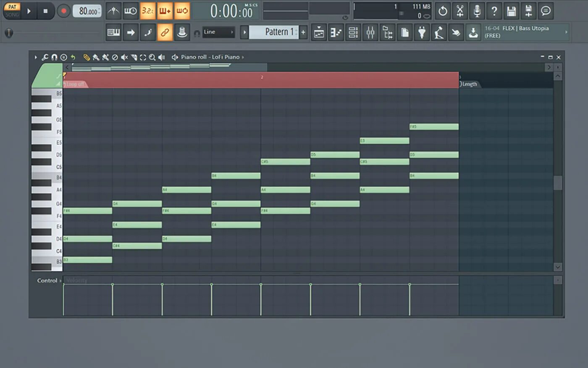
Task: Toggle auto scrolling arrow button
Action: coord(131,32)
